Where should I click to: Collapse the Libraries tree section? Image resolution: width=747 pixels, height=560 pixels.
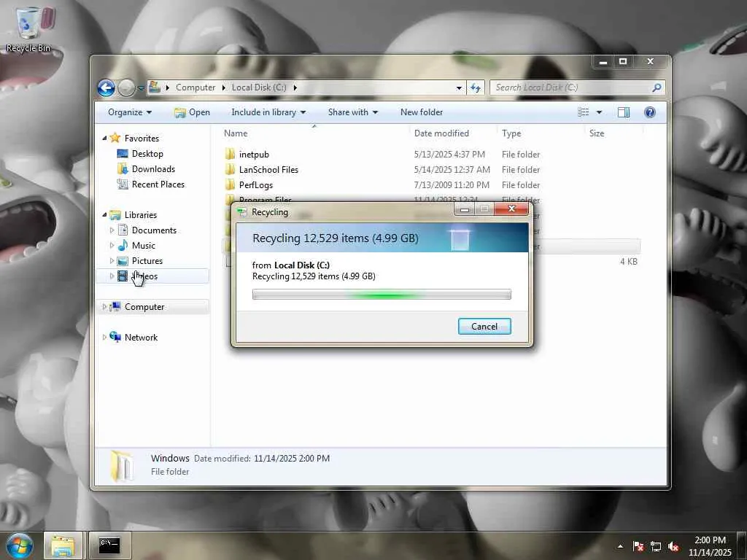tap(104, 215)
